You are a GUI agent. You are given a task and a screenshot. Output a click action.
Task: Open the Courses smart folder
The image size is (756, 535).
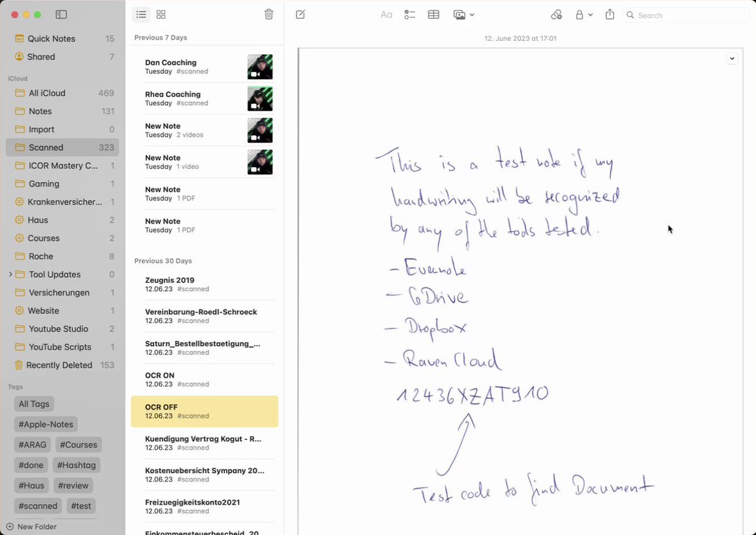62,238
